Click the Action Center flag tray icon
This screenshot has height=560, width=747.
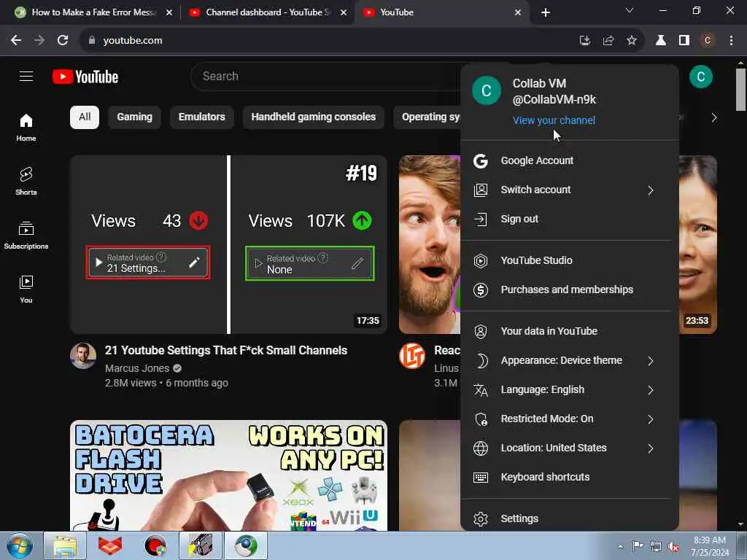[x=637, y=546]
